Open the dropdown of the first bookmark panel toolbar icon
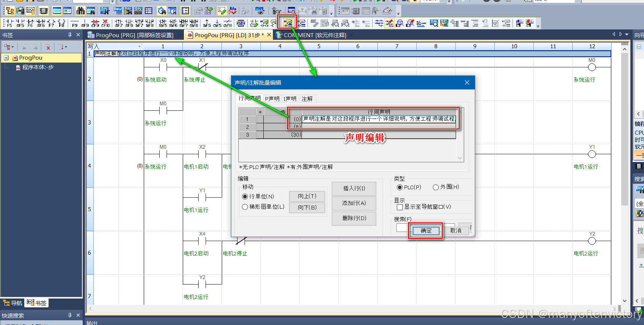644x325 pixels. point(13,47)
